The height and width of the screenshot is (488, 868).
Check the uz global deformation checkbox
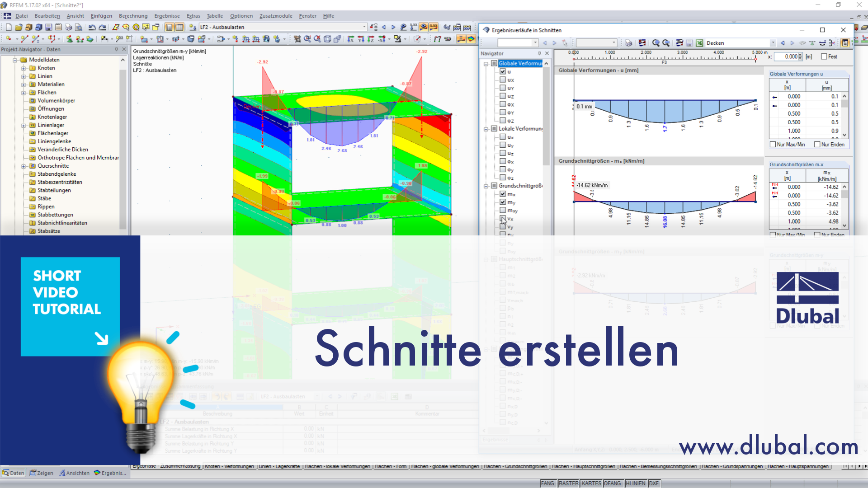click(x=503, y=96)
